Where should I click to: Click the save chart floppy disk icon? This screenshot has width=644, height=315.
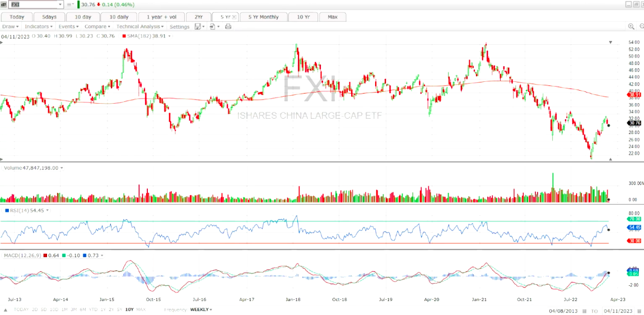click(198, 27)
